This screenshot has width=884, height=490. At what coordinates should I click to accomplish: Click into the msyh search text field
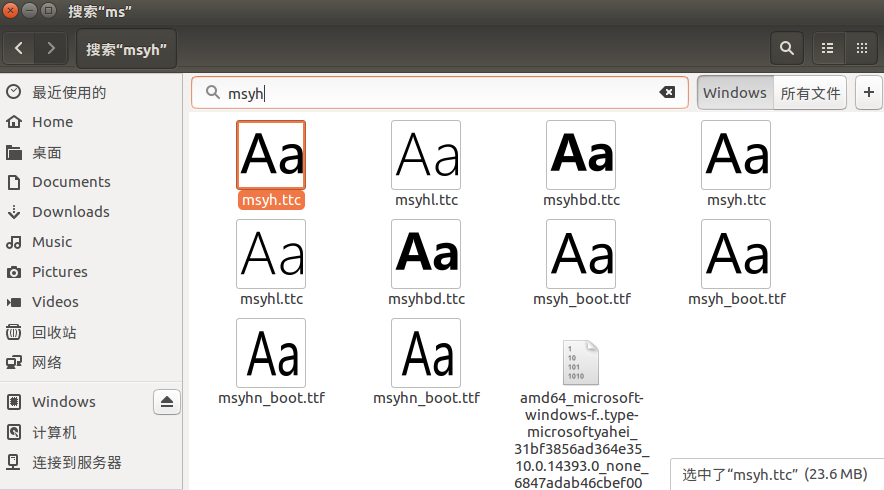pyautogui.click(x=440, y=92)
